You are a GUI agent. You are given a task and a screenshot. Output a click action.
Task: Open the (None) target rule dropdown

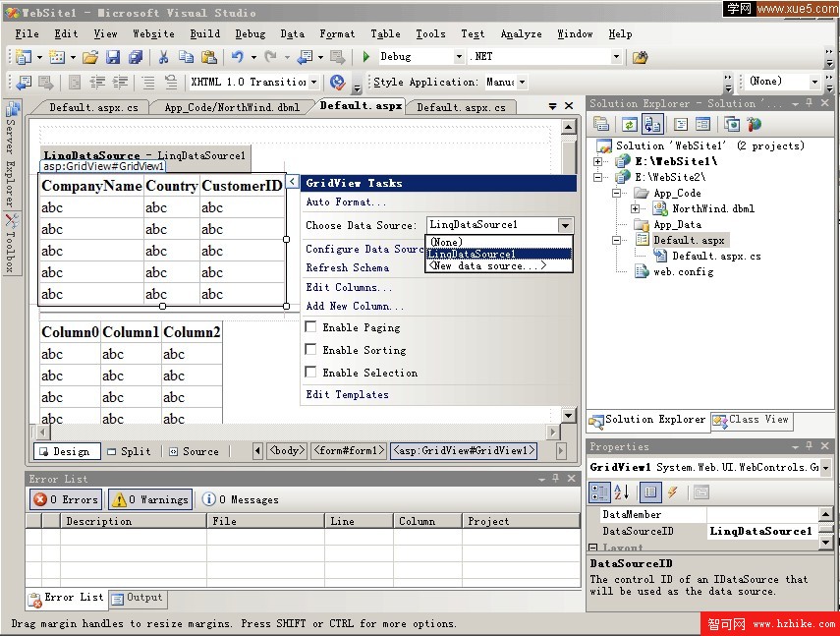814,82
